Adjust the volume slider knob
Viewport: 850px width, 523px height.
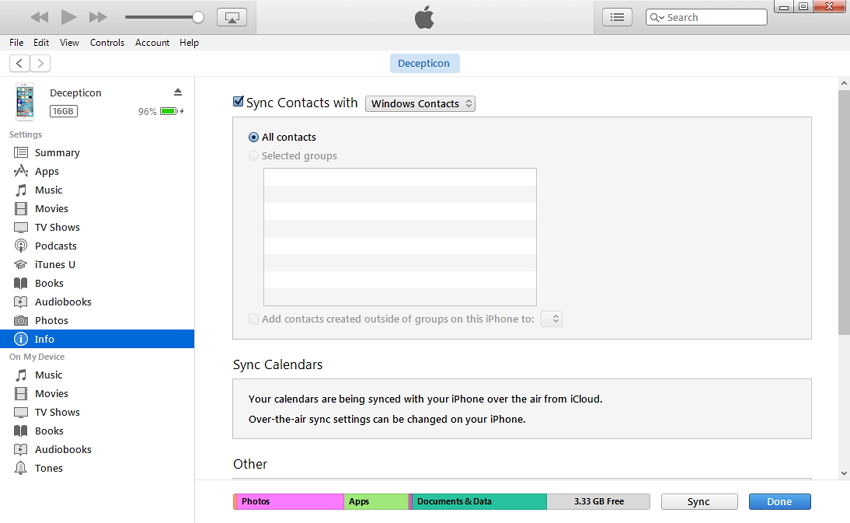(x=198, y=17)
